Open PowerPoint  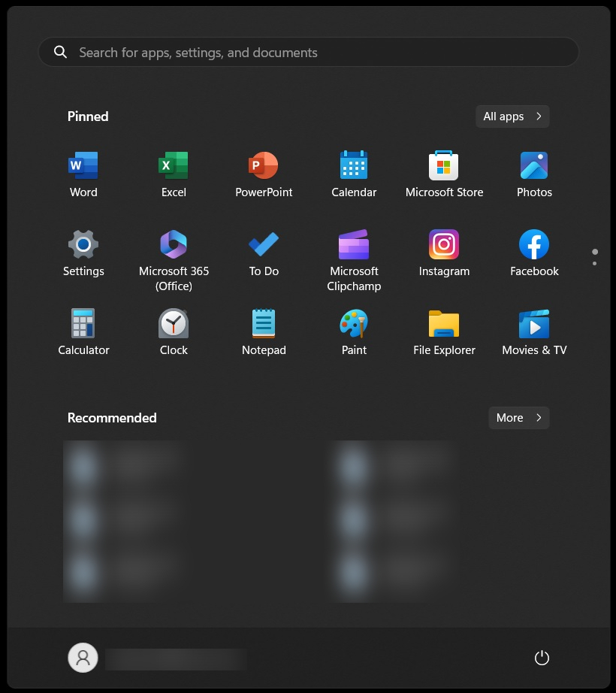click(x=264, y=174)
